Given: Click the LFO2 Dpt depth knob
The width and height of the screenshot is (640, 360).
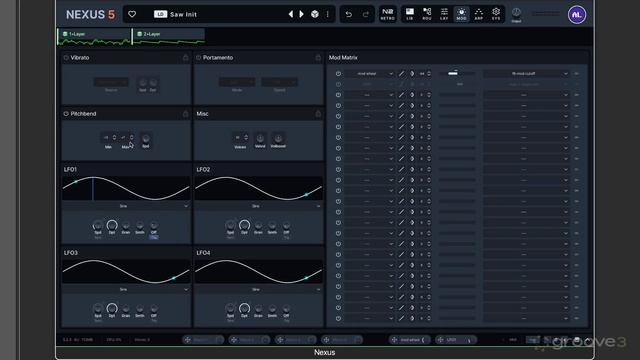Looking at the screenshot, I should [244, 225].
